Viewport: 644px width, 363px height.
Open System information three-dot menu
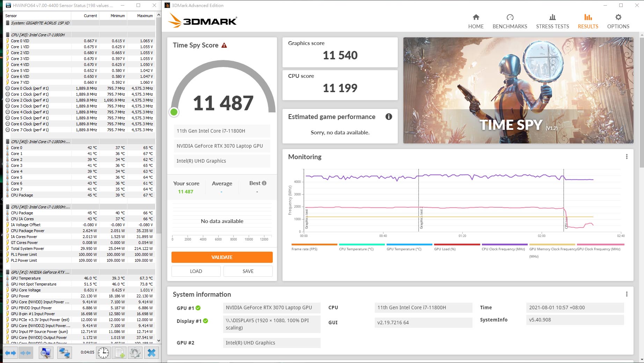(627, 294)
